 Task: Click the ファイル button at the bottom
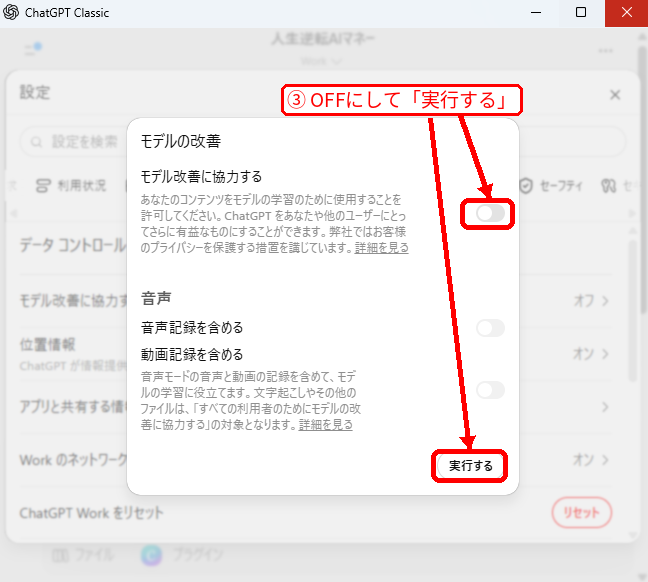click(83, 555)
